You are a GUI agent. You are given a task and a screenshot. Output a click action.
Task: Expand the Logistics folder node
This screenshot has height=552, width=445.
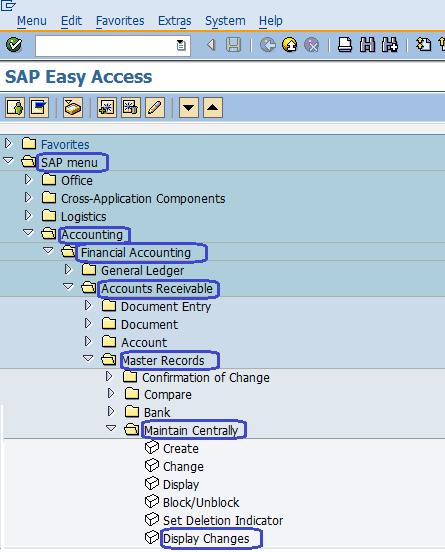point(28,215)
